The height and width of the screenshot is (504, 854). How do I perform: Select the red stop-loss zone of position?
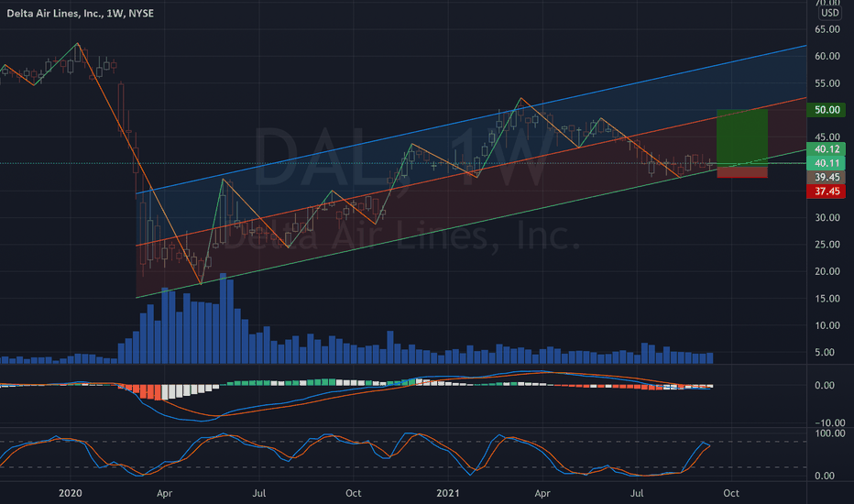coord(742,172)
